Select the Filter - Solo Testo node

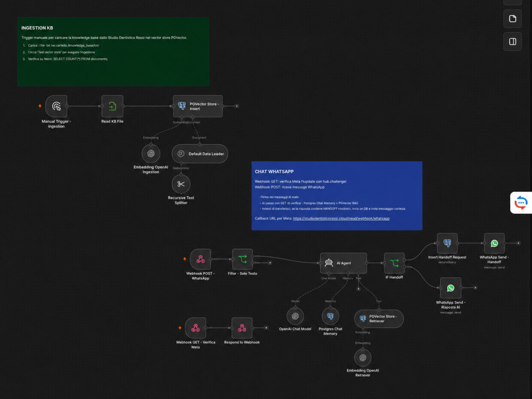click(242, 260)
